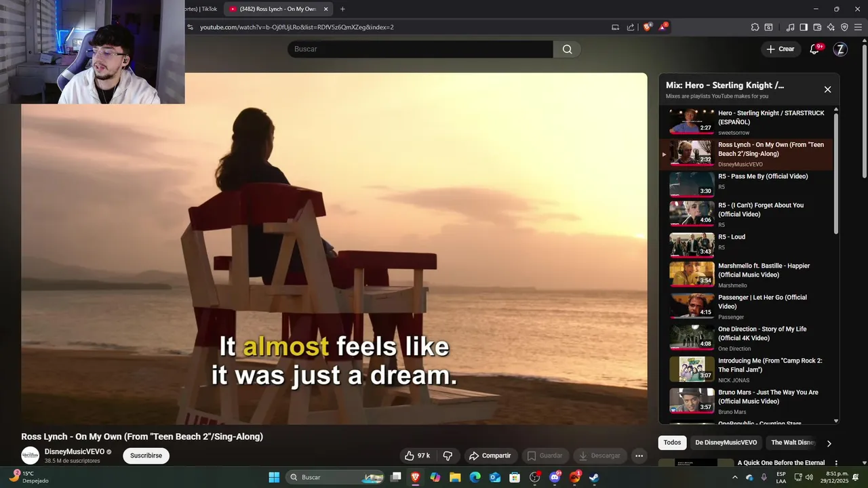
Task: Open Task View from taskbar
Action: tap(396, 477)
